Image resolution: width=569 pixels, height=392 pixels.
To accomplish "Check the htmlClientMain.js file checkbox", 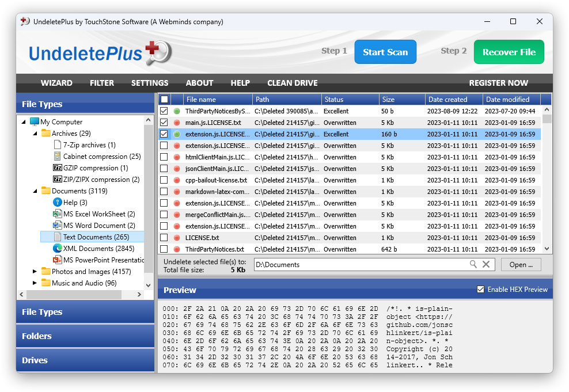I will coord(164,157).
